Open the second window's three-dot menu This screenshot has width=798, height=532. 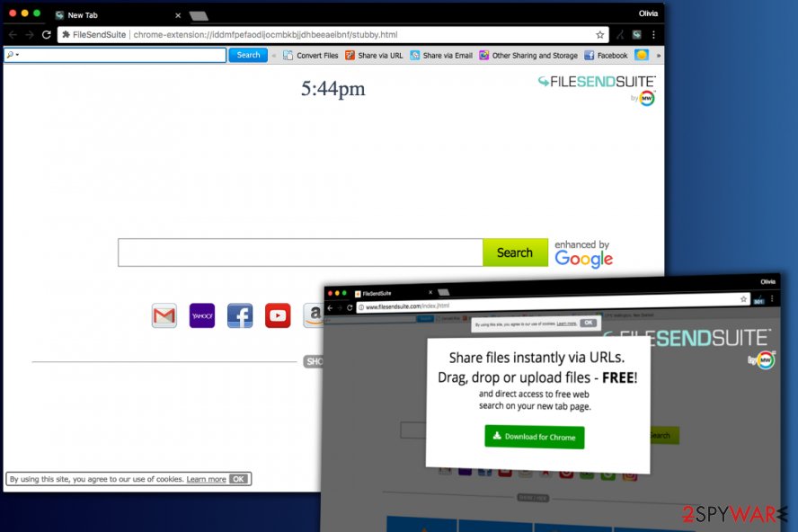click(x=772, y=298)
